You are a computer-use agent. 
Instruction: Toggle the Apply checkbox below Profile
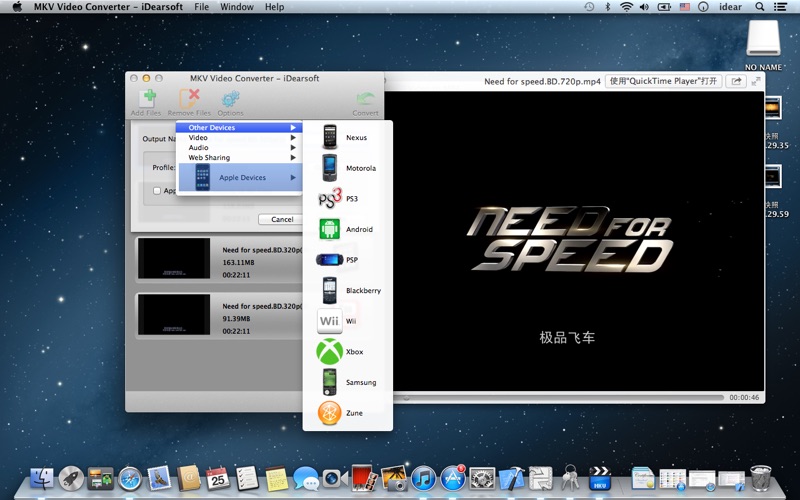pyautogui.click(x=157, y=190)
